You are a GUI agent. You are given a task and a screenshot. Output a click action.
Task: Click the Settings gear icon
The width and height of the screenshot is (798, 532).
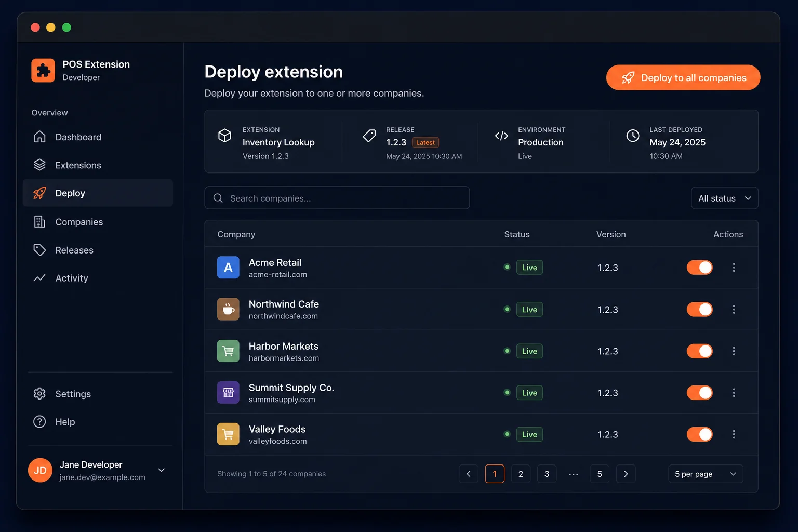pyautogui.click(x=39, y=394)
